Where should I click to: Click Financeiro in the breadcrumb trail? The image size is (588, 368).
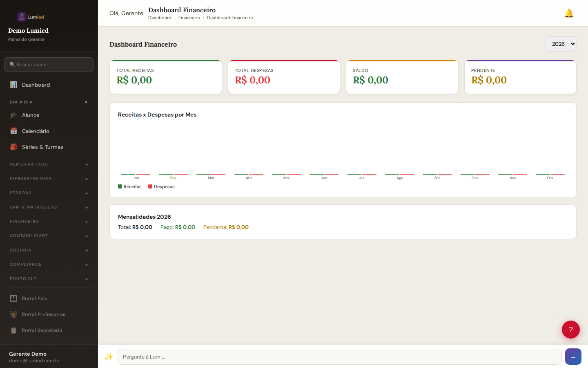point(189,18)
